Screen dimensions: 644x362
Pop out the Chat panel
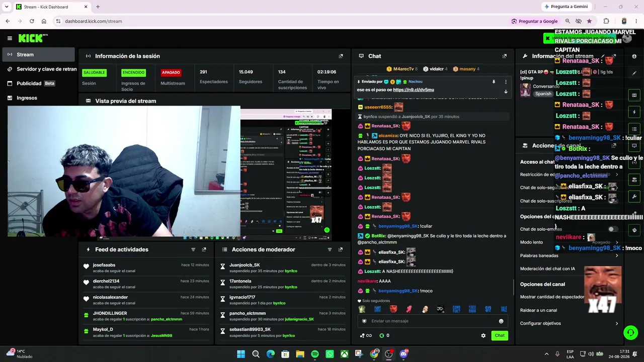pyautogui.click(x=504, y=56)
